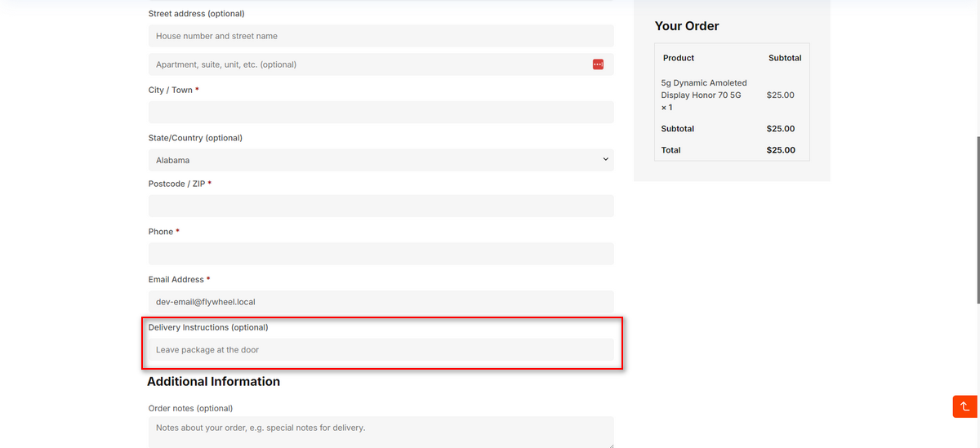The width and height of the screenshot is (980, 448).
Task: Click the Order notes (optional) label
Action: [x=190, y=408]
